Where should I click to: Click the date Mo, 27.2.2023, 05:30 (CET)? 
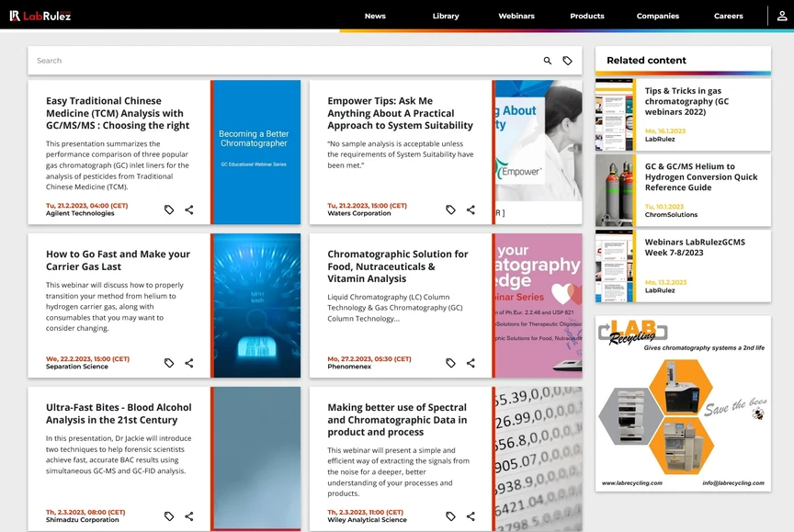tap(369, 359)
